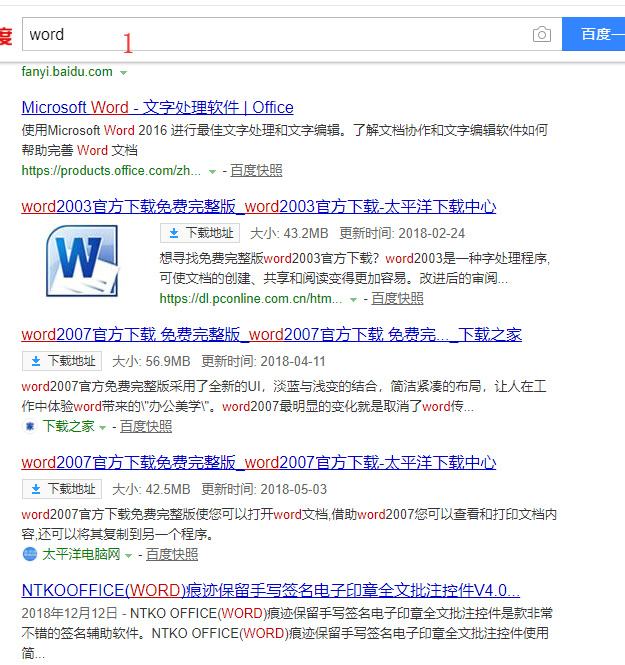This screenshot has width=625, height=665.
Task: Expand the arrow after products.office.com URL
Action: point(211,171)
